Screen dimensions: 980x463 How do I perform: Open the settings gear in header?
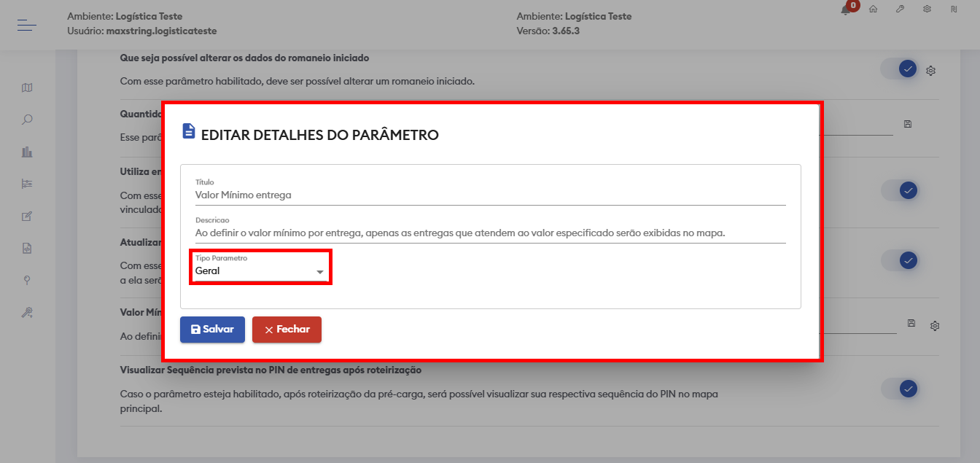927,9
